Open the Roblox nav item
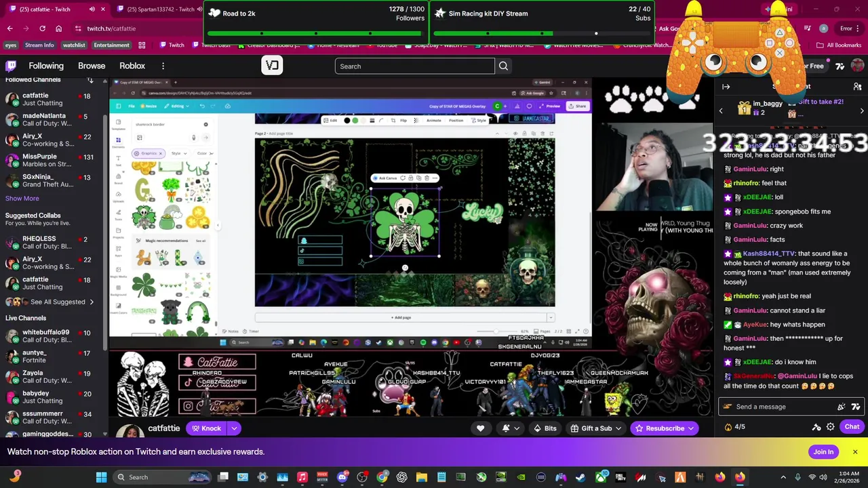The height and width of the screenshot is (488, 868). click(x=132, y=66)
